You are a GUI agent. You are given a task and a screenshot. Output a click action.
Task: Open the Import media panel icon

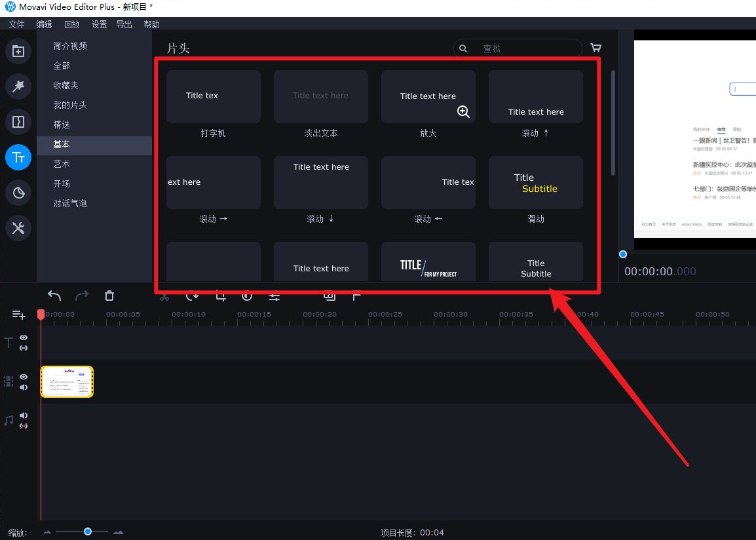[18, 51]
